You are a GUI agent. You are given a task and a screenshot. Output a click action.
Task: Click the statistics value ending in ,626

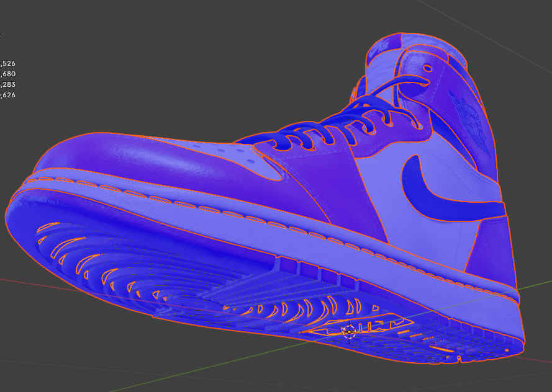[7, 95]
